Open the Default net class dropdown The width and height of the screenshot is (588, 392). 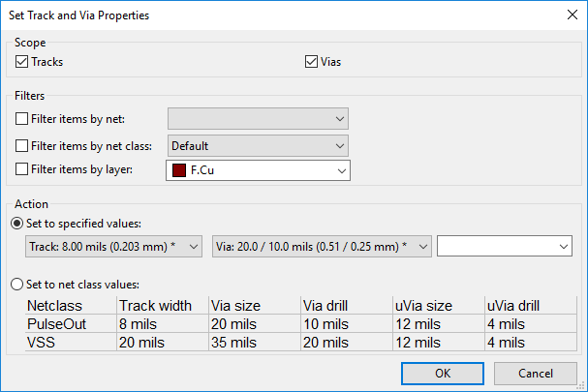coord(258,146)
